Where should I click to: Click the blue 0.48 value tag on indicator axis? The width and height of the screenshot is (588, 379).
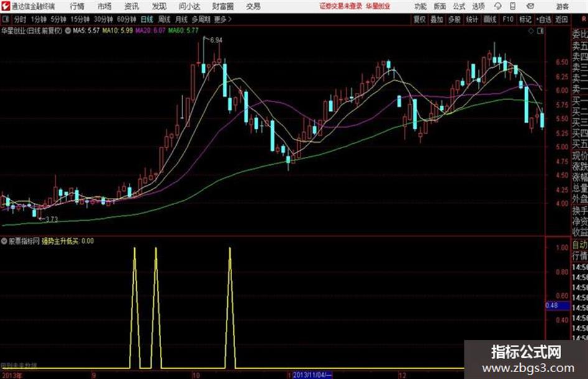[x=557, y=306]
